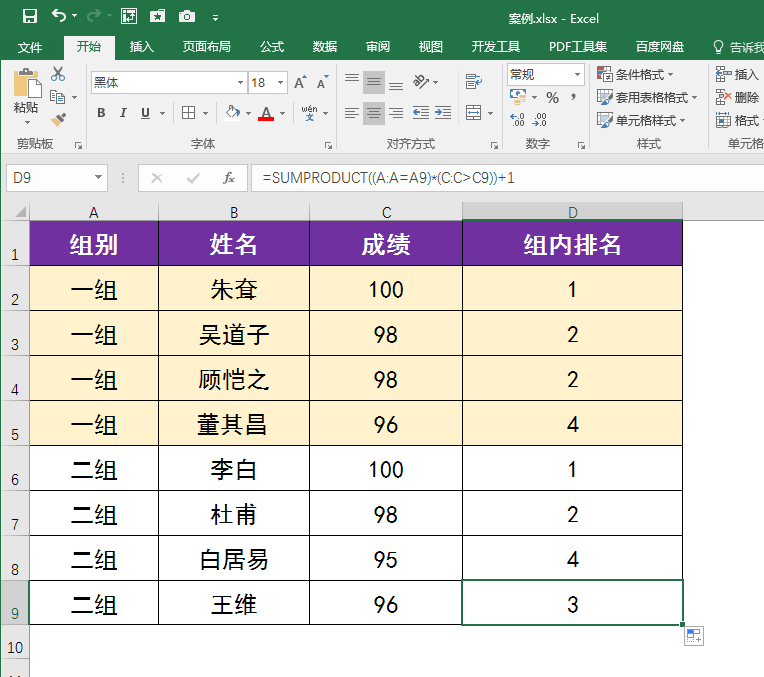The height and width of the screenshot is (677, 764).
Task: Click the Select All corner triangle
Action: (19, 212)
